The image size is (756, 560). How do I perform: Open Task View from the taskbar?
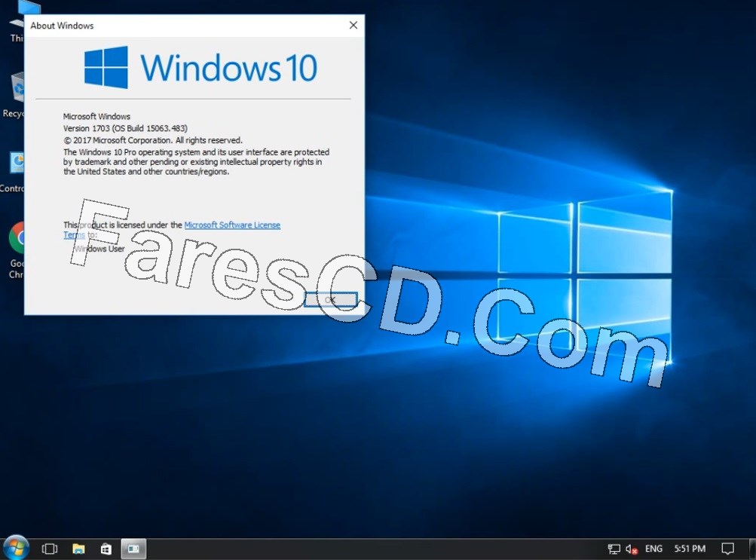coord(50,549)
